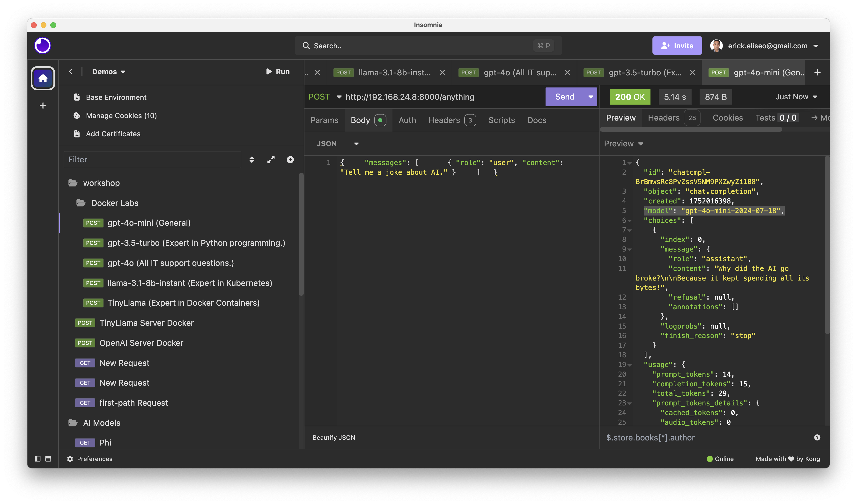857x504 pixels.
Task: Collapse line 6 choices fold arrow
Action: pos(630,221)
